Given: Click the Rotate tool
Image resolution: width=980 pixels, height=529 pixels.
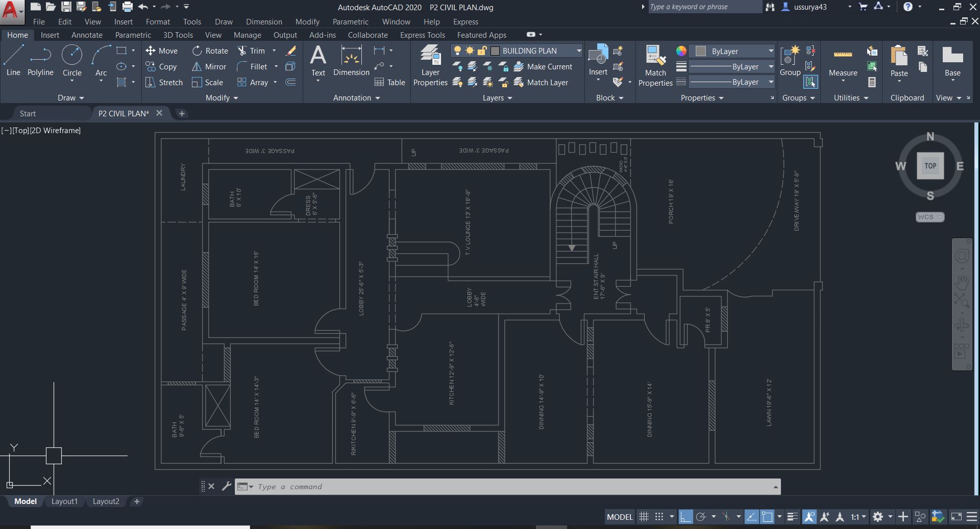Looking at the screenshot, I should point(210,51).
